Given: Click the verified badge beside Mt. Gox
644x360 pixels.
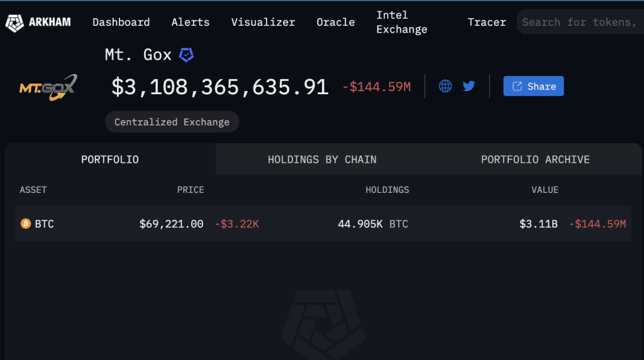Looking at the screenshot, I should (186, 55).
